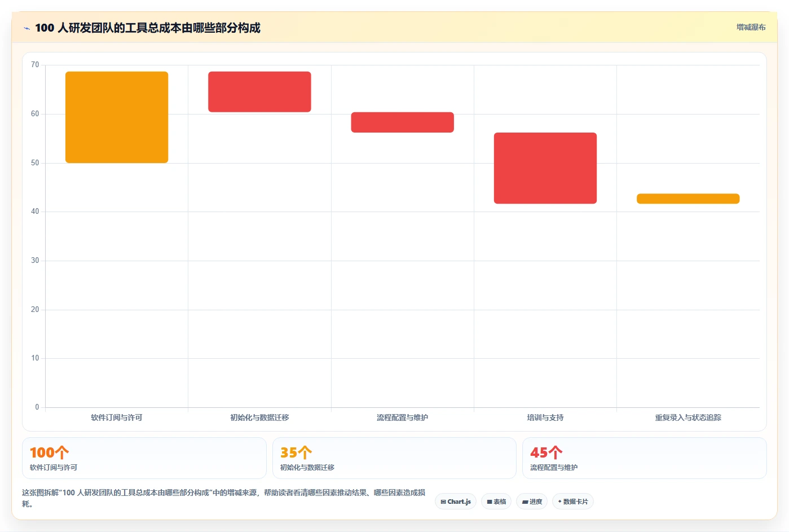Click y-axis tick value 40
Image resolution: width=789 pixels, height=532 pixels.
[x=35, y=212]
